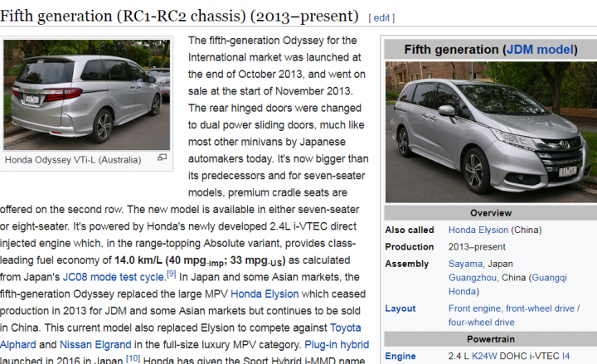The image size is (597, 364).
Task: Jump to citation reference [10]
Action: tap(133, 358)
